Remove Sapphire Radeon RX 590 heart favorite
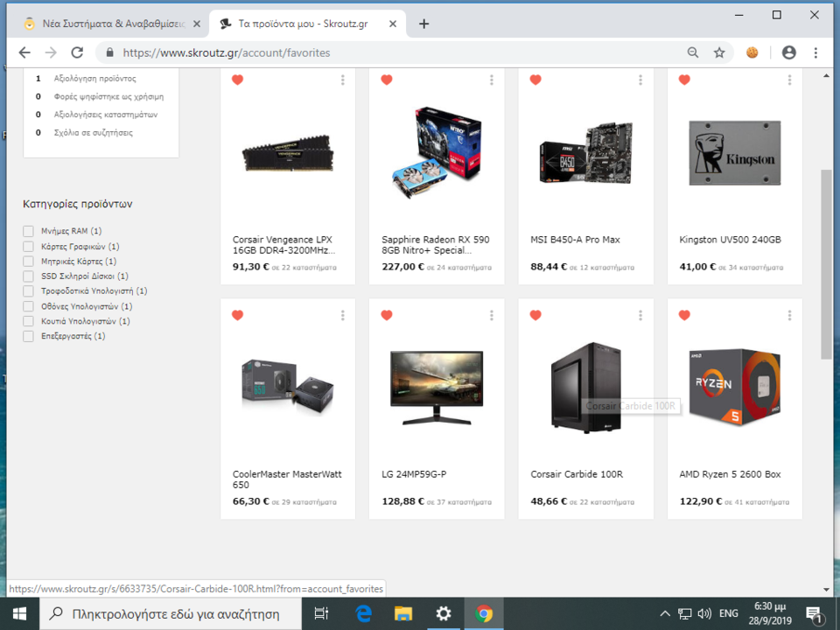This screenshot has width=840, height=630. 386,80
